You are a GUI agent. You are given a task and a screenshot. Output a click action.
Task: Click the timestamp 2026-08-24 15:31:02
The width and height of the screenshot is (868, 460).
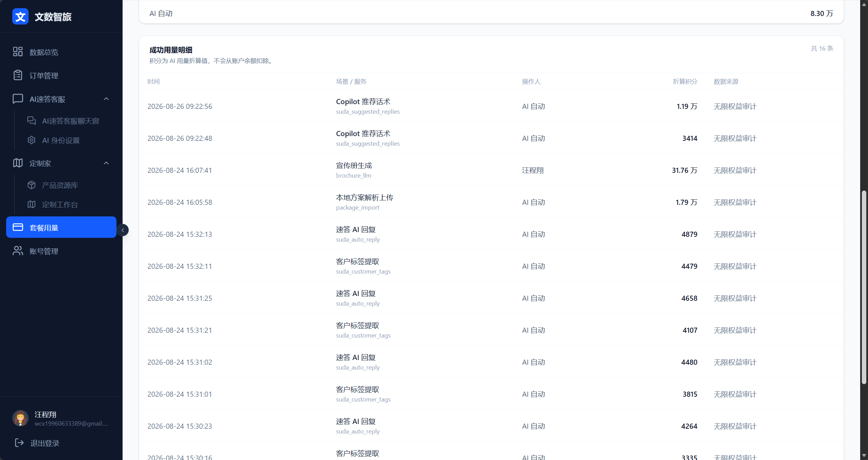coord(180,362)
